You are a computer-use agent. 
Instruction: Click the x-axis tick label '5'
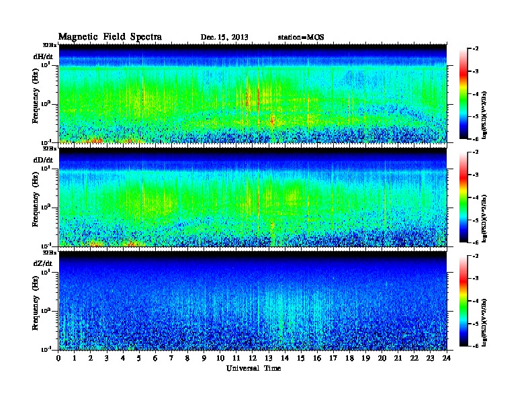point(139,358)
